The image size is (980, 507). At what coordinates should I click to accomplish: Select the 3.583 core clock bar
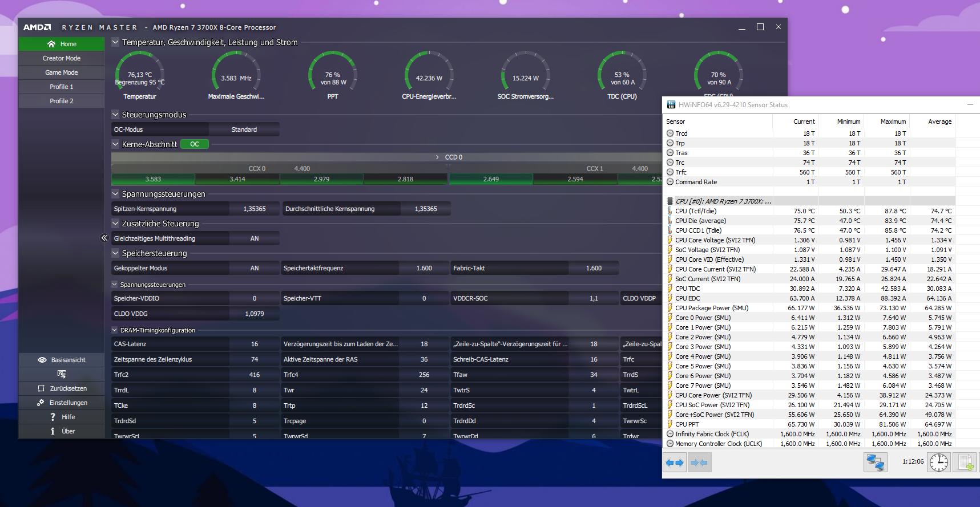pyautogui.click(x=153, y=179)
